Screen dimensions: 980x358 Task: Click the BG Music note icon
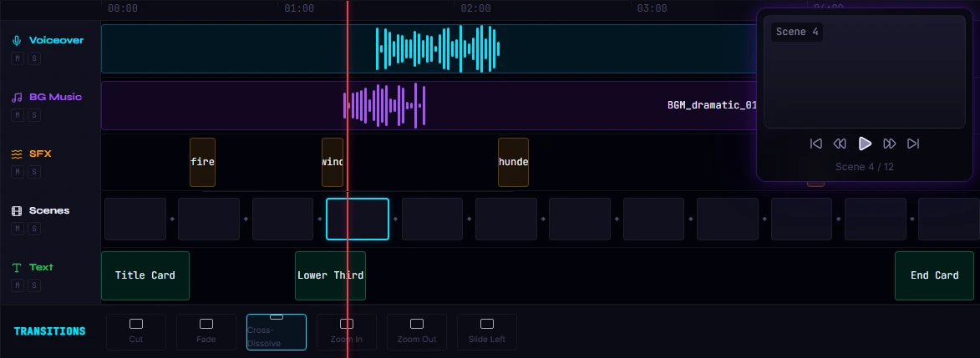[x=17, y=98]
